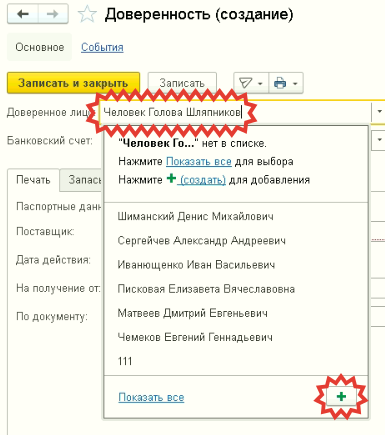Click into the Доверенное лицо input field
Image resolution: width=385 pixels, height=435 pixels.
tap(235, 112)
